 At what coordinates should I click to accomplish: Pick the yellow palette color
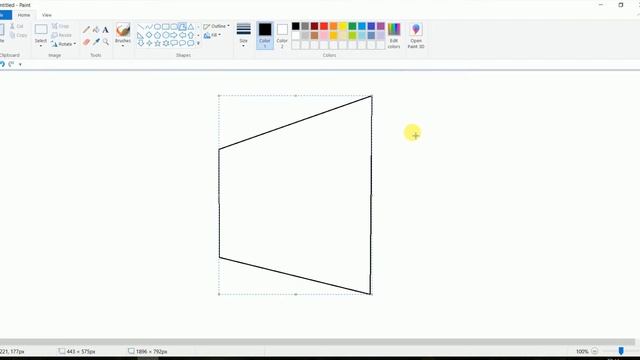pyautogui.click(x=342, y=26)
